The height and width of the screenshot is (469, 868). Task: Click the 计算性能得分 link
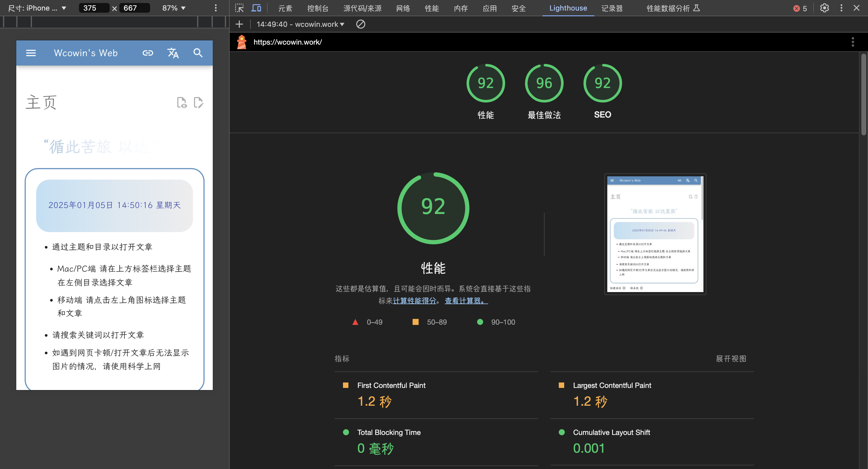point(414,301)
